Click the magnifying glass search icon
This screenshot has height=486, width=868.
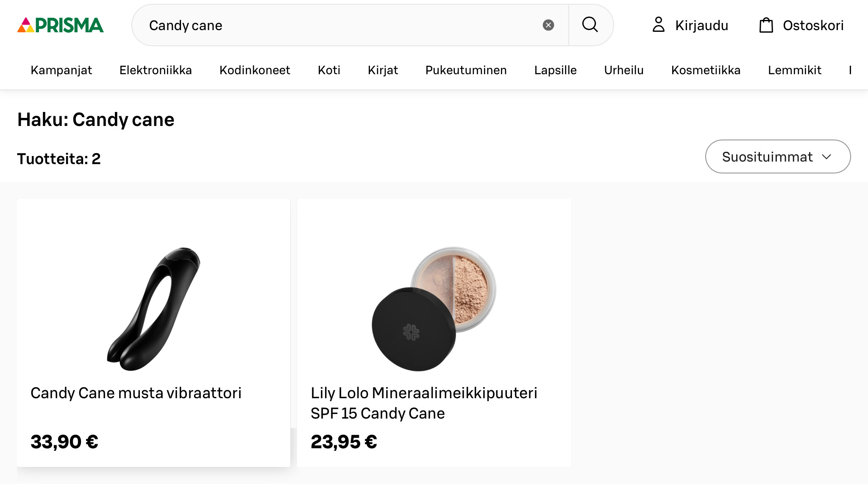click(590, 25)
